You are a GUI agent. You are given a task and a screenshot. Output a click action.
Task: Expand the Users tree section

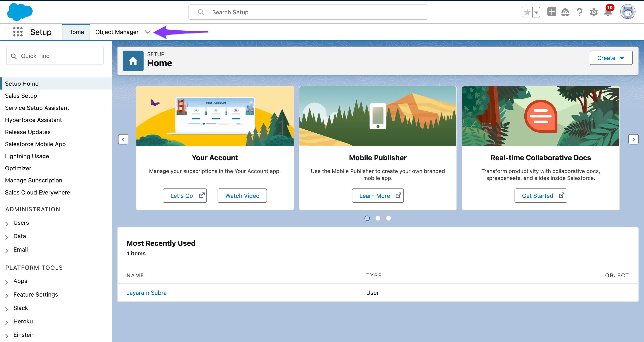tap(7, 223)
